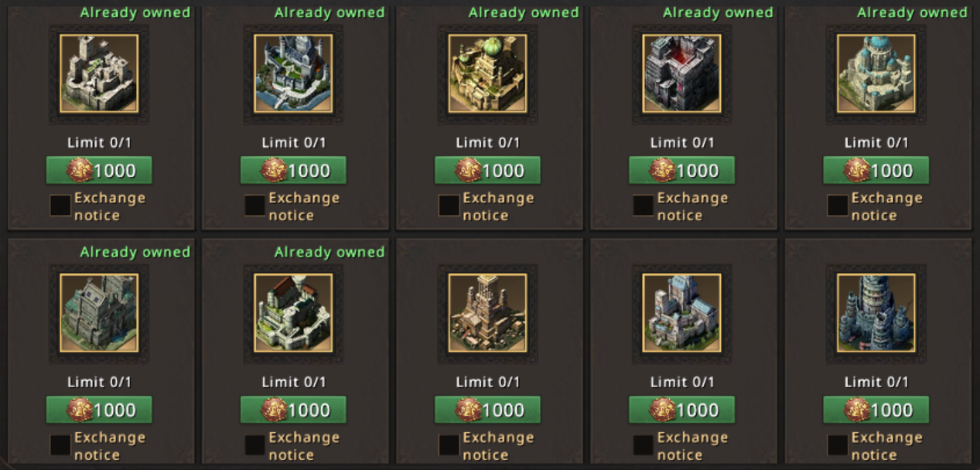Select the blue-gray twin tower castle icon

[681, 313]
